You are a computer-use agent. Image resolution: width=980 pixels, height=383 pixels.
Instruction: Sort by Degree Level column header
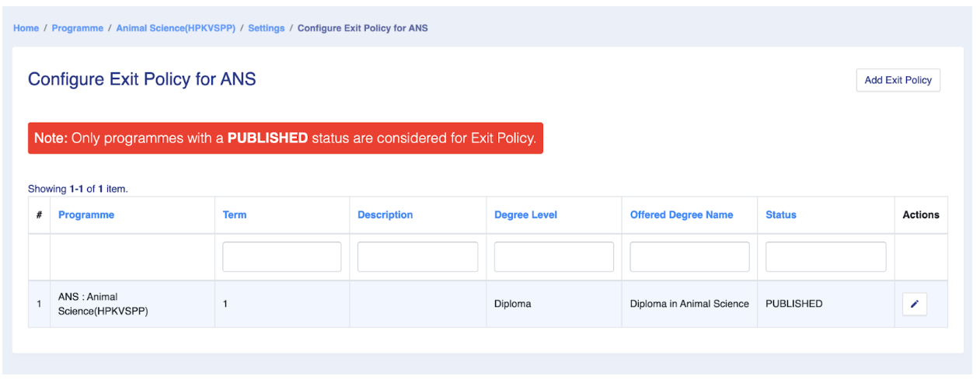[525, 215]
